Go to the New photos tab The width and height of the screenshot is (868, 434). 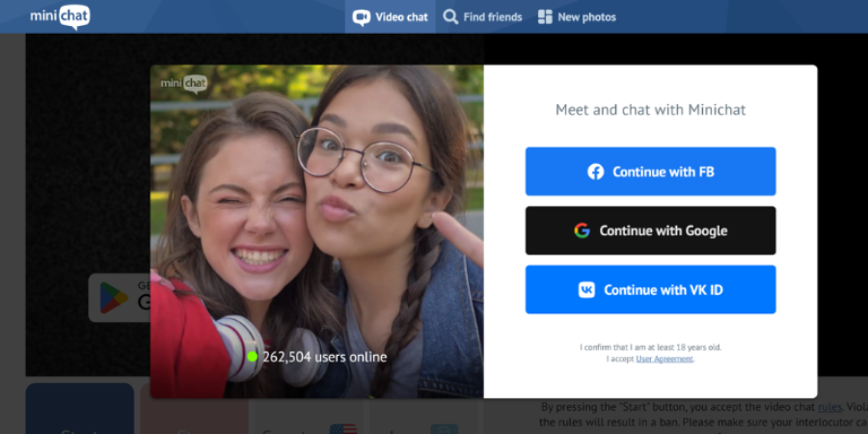577,17
